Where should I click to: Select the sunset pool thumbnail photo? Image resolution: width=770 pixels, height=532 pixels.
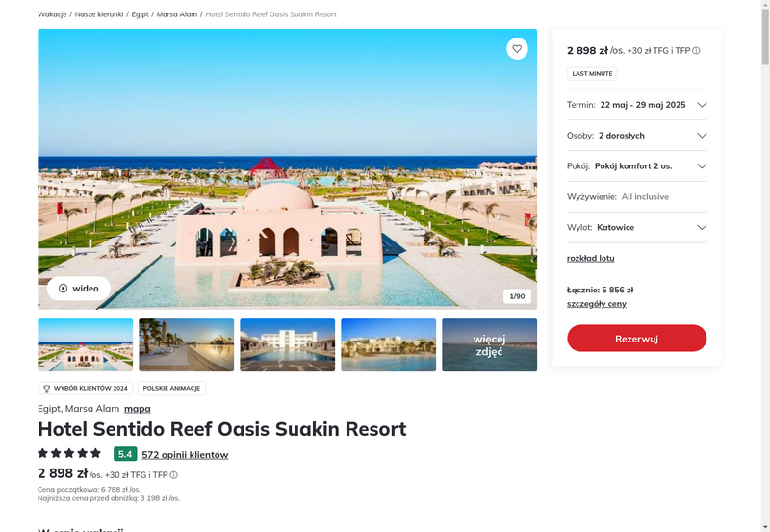point(186,345)
